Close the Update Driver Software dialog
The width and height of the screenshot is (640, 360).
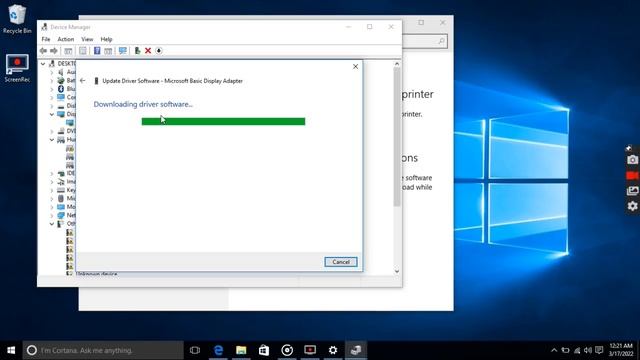[x=355, y=67]
